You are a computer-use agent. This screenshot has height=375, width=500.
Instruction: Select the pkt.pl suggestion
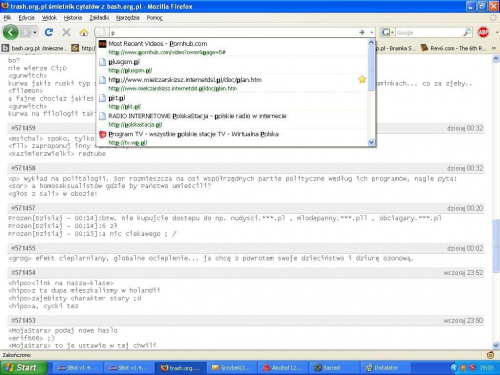(233, 102)
